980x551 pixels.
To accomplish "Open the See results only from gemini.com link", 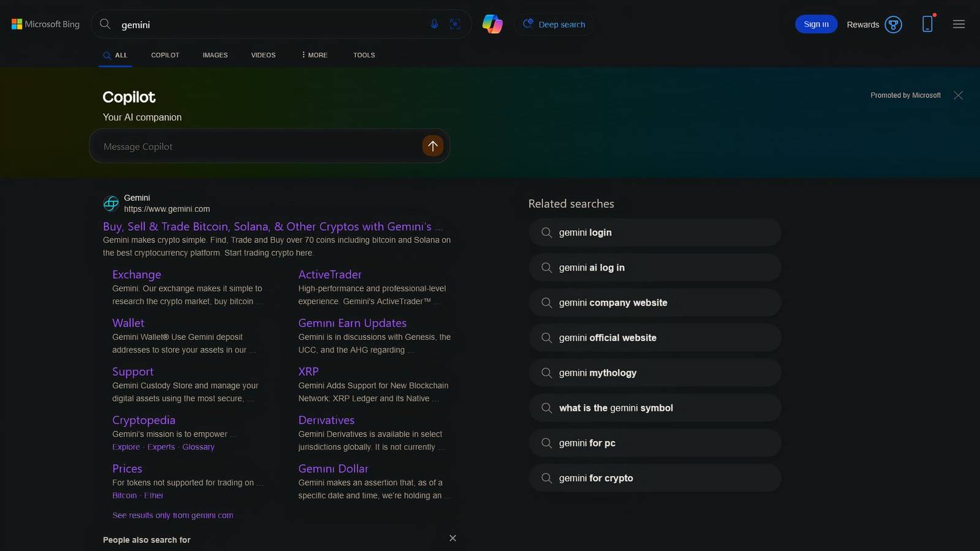I will click(173, 515).
